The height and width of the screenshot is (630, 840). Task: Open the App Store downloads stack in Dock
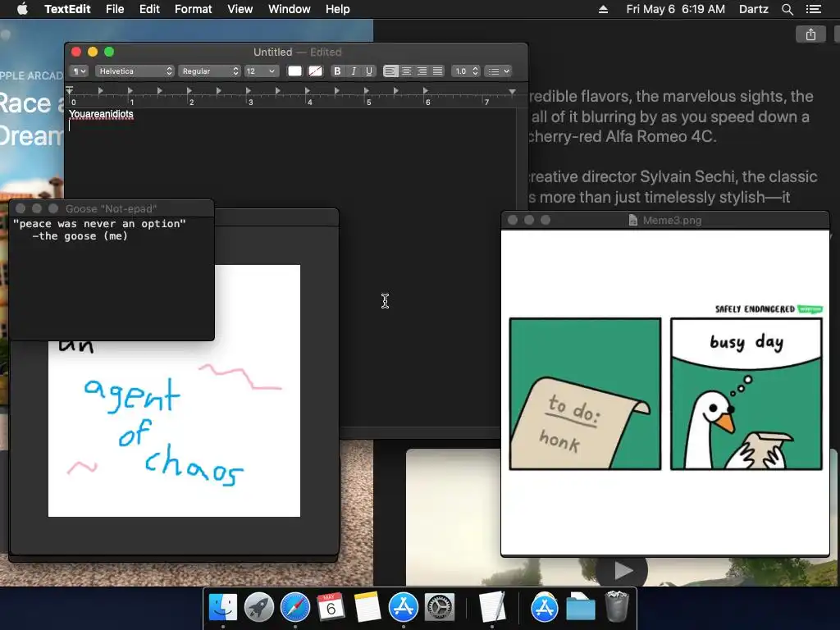545,608
